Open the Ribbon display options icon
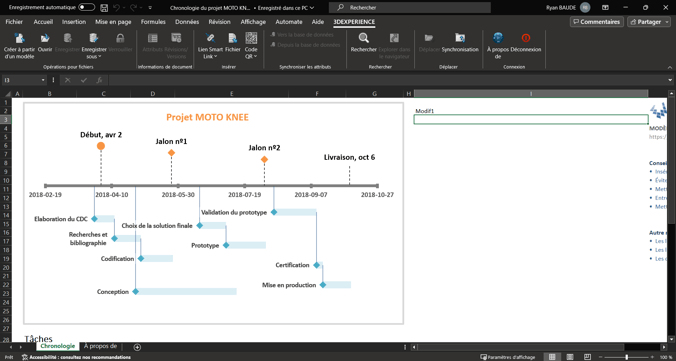 pos(606,8)
